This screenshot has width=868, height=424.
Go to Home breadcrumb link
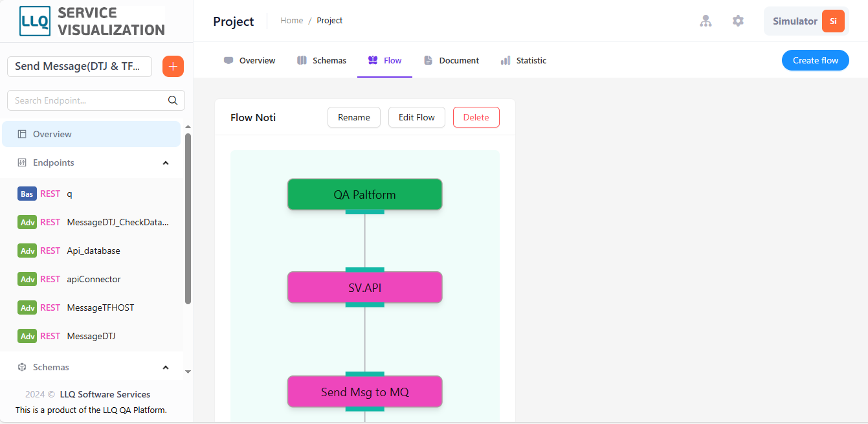click(x=292, y=21)
